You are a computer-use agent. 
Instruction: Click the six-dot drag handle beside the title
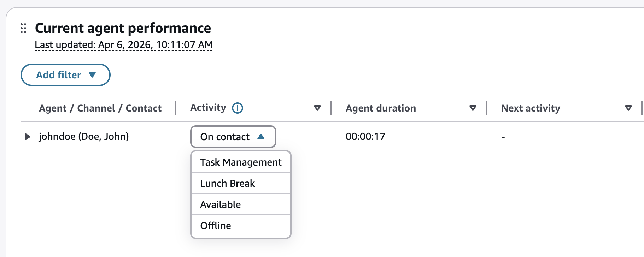pos(23,28)
